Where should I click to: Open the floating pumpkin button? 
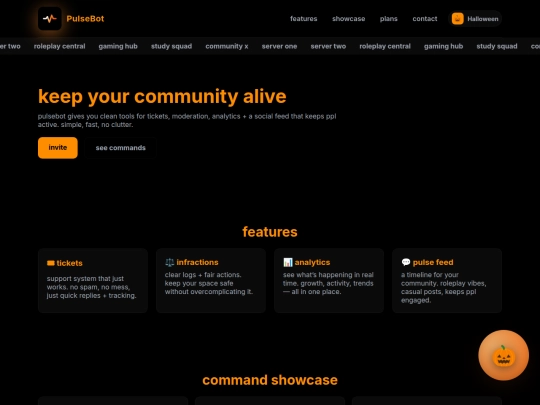(x=503, y=355)
